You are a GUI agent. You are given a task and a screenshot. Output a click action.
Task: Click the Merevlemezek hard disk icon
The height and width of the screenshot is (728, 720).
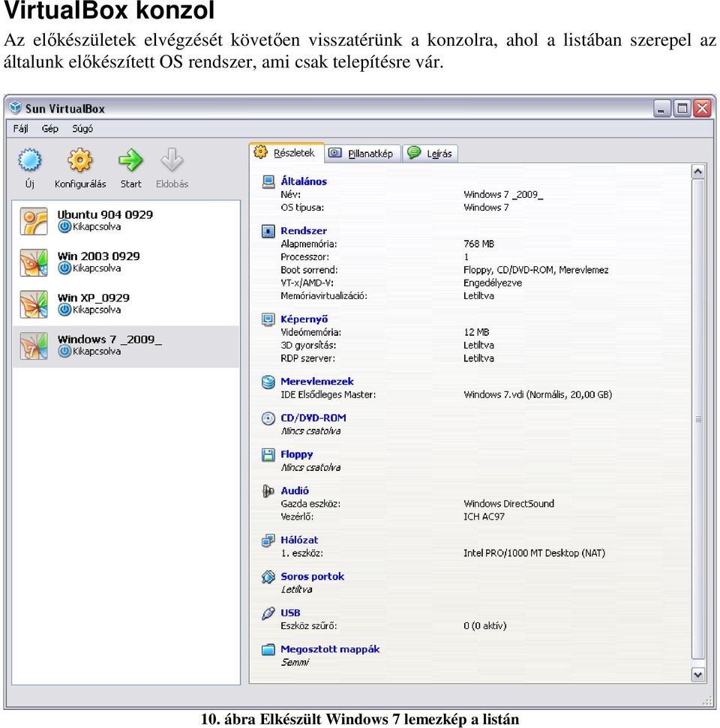click(268, 382)
